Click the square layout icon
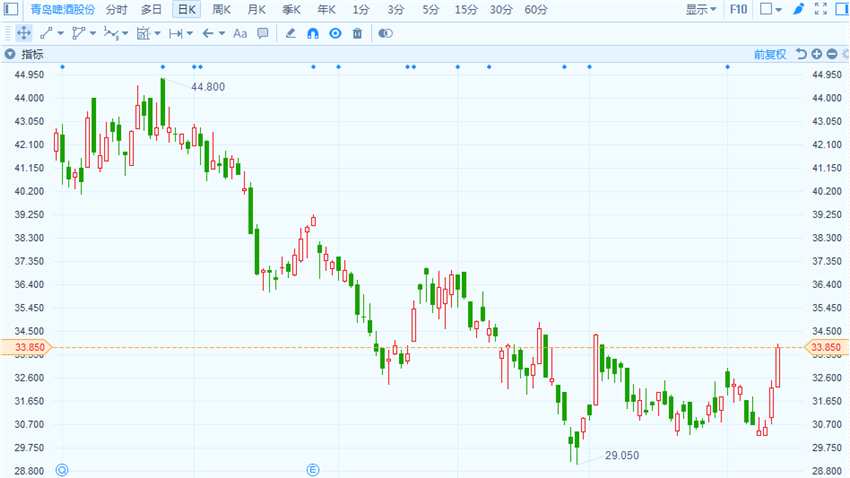The height and width of the screenshot is (478, 850). (x=766, y=9)
